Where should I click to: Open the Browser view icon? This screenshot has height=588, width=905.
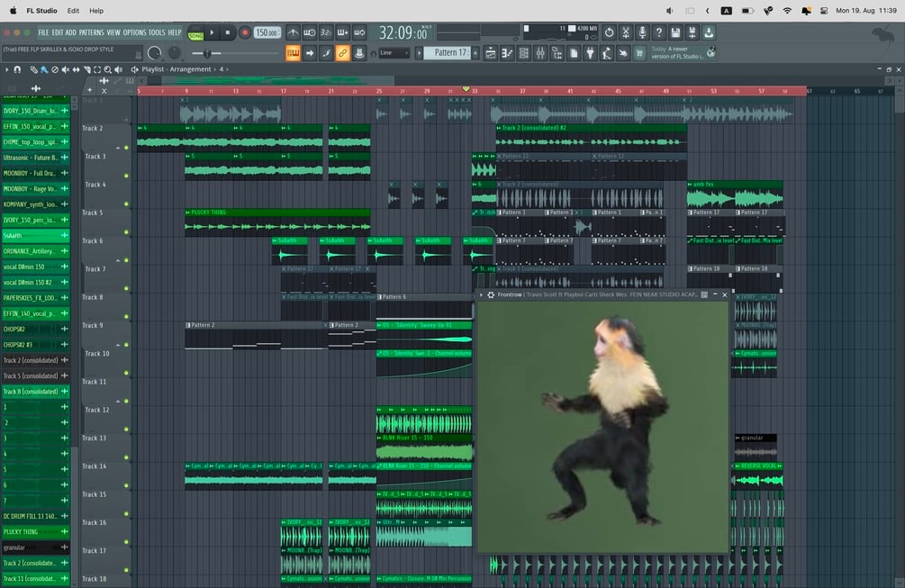click(x=557, y=53)
